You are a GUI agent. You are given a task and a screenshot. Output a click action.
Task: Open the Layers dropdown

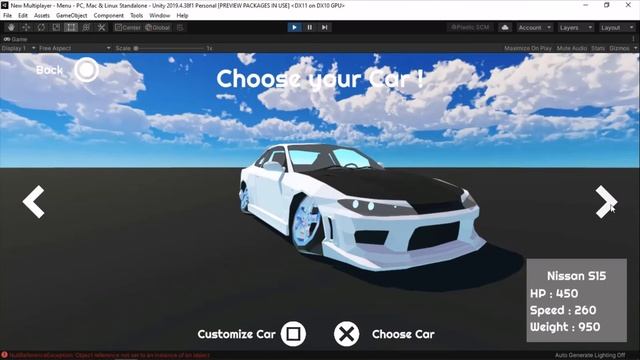[576, 27]
